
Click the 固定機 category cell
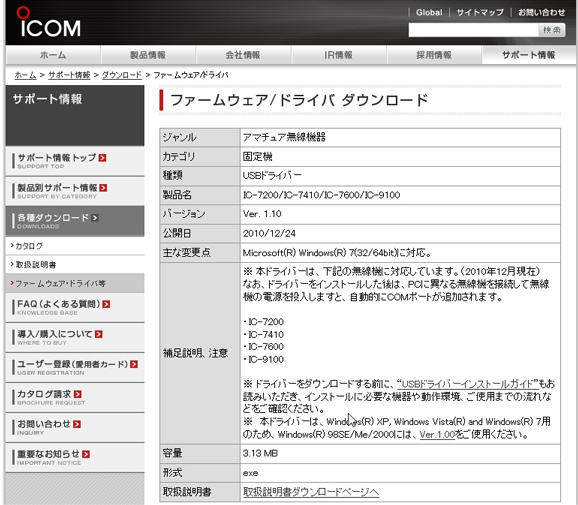400,157
